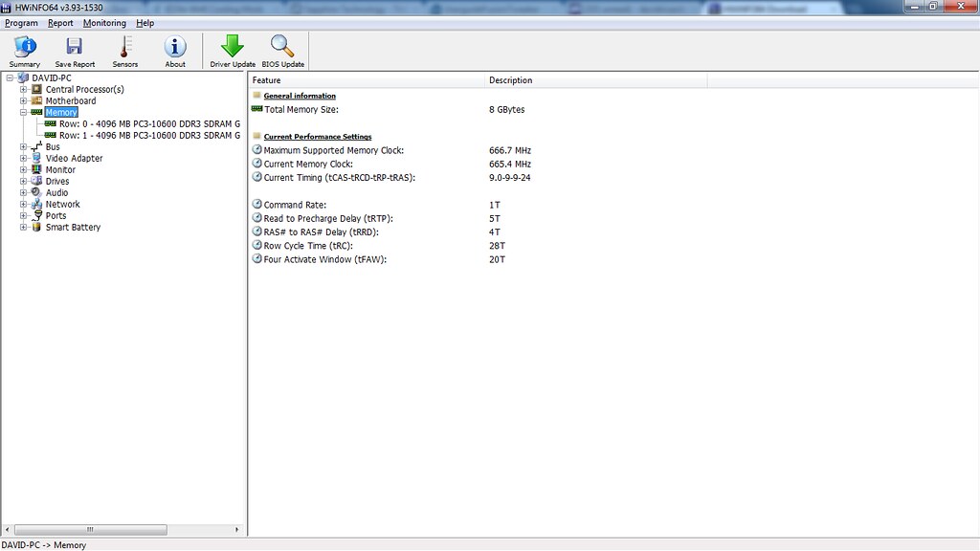The height and width of the screenshot is (551, 980).
Task: Click the clock icon beside Current Memory Clock
Action: click(256, 163)
